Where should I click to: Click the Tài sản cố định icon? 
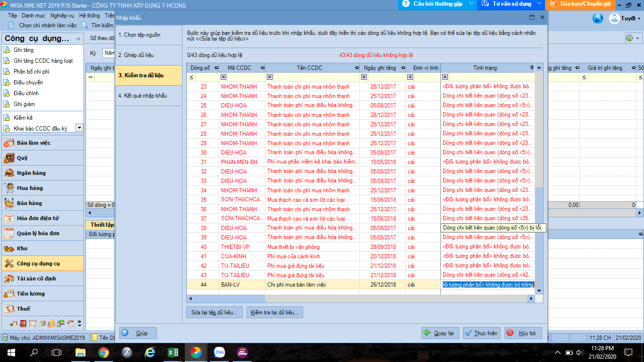9,279
